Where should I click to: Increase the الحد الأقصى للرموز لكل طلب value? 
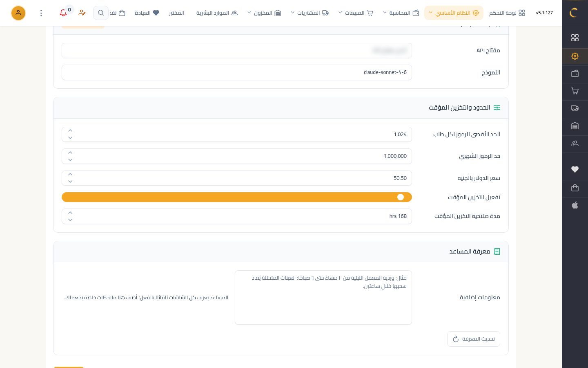click(70, 131)
